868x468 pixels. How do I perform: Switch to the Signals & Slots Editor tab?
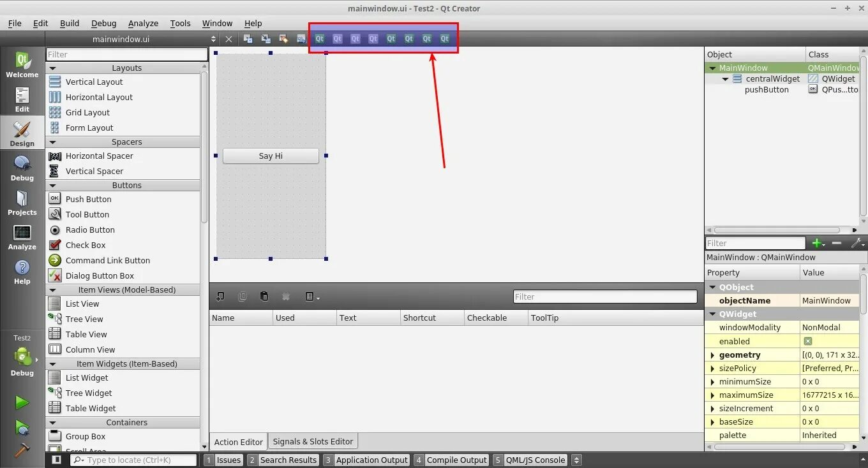pos(313,441)
